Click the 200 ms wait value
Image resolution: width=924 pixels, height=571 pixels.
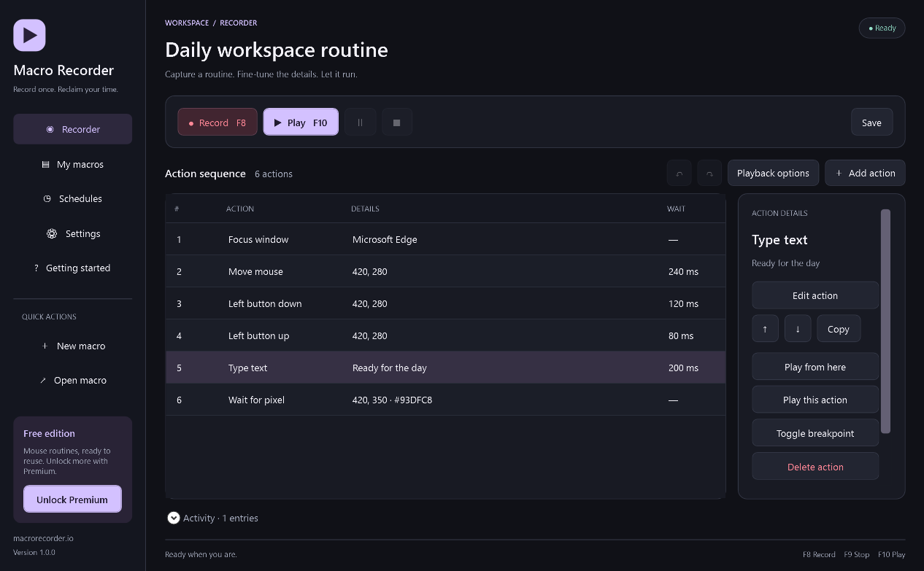[683, 368]
